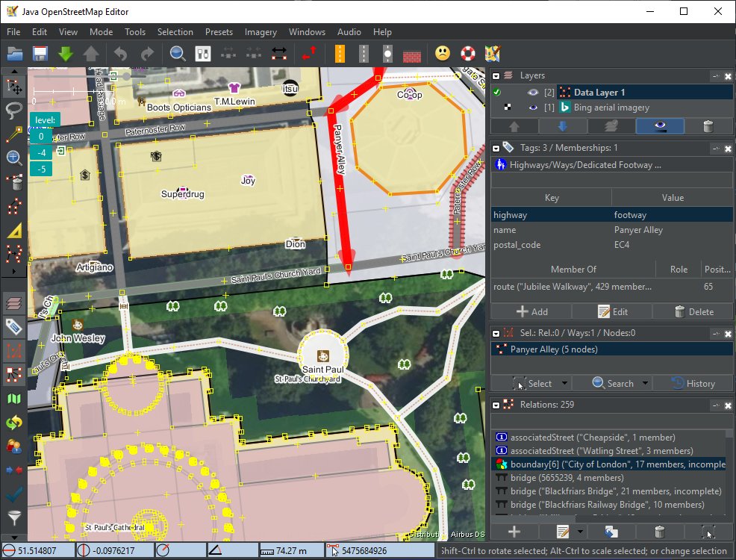Open help via lifebuoy icon

[467, 54]
